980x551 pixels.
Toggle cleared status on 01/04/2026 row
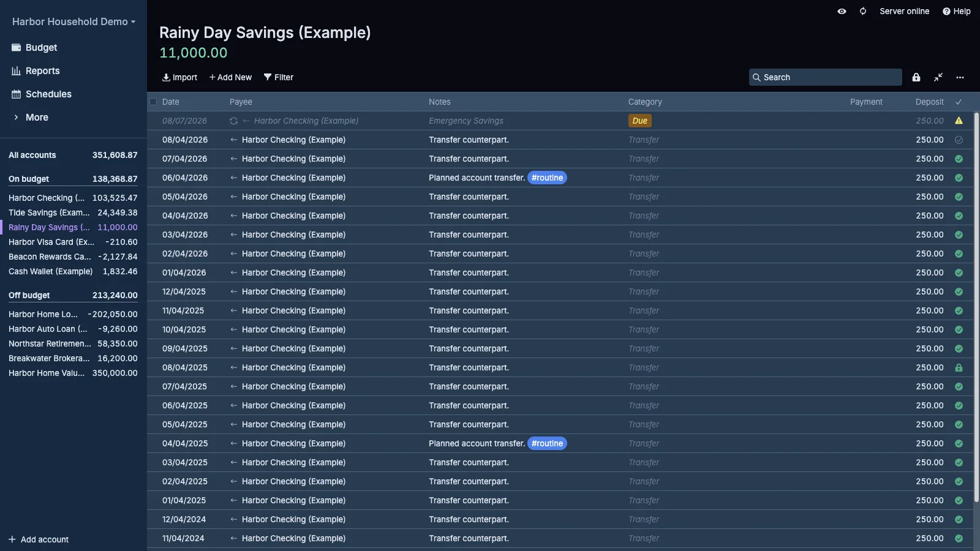[x=959, y=272]
